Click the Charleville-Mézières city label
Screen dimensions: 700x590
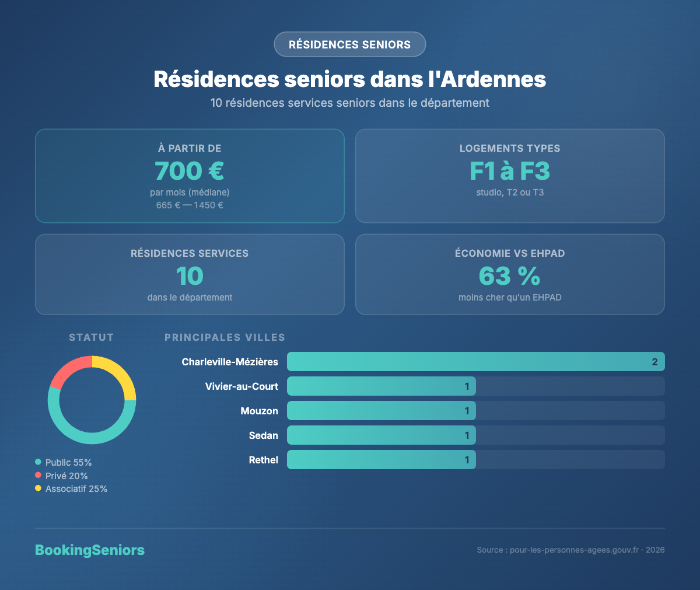[x=231, y=361]
